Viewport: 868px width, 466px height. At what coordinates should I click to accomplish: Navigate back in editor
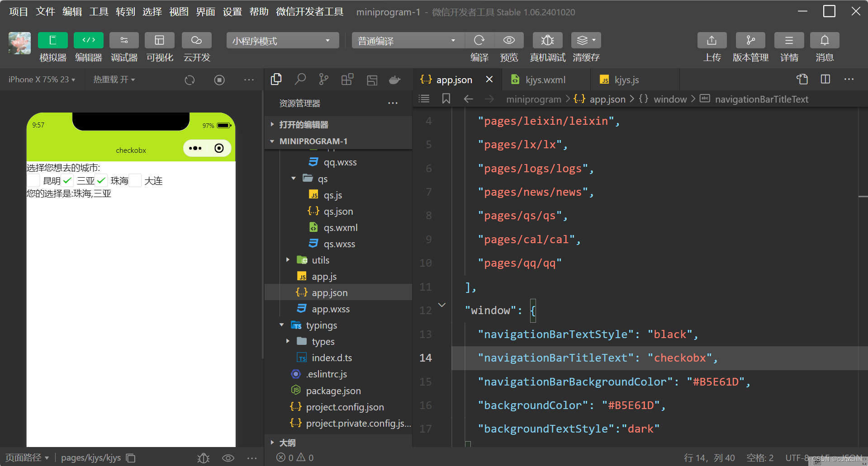pyautogui.click(x=468, y=99)
